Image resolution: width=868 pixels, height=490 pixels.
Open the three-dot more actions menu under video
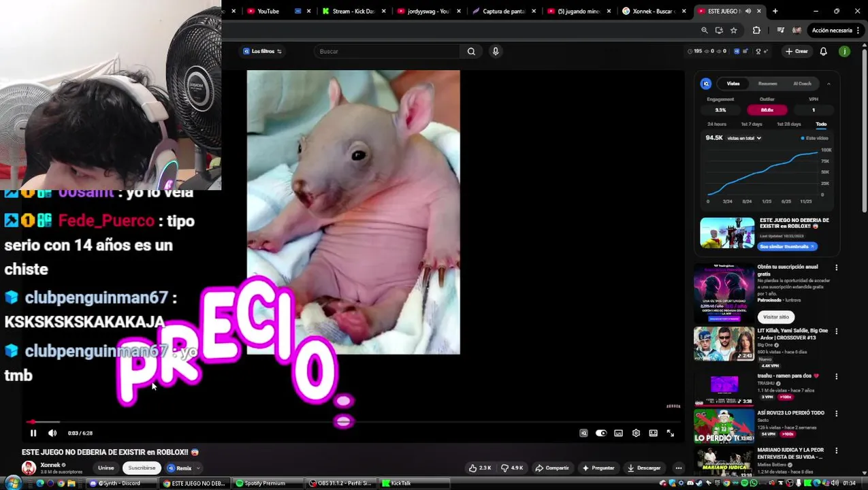(678, 468)
